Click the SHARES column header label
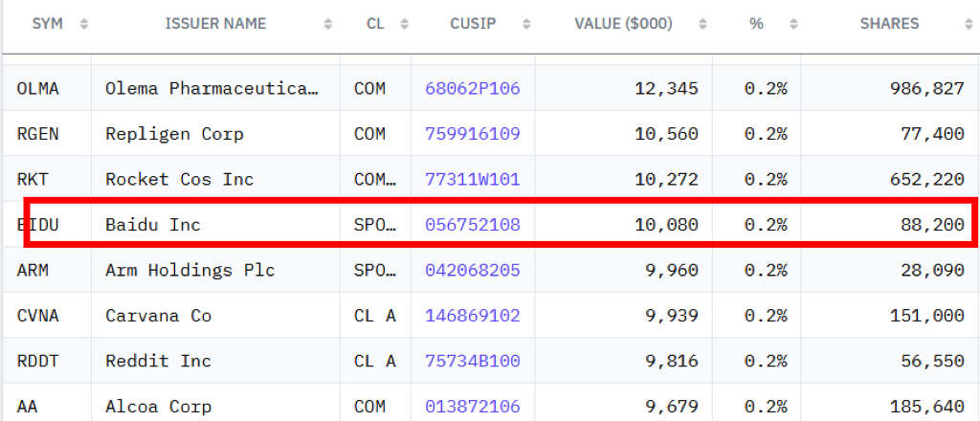 tap(889, 24)
